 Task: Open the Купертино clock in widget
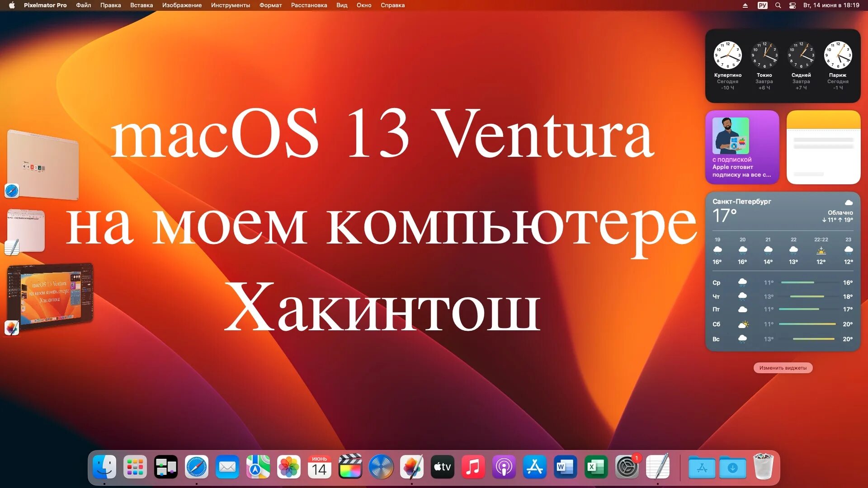coord(728,66)
